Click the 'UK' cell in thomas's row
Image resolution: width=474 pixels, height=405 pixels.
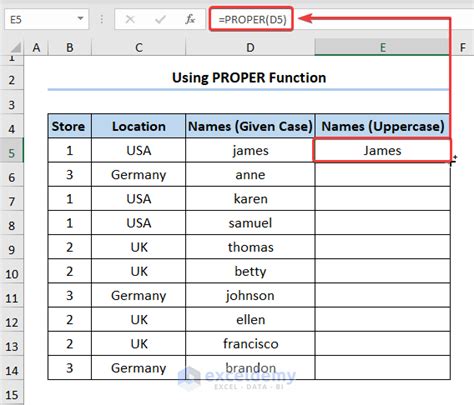139,247
